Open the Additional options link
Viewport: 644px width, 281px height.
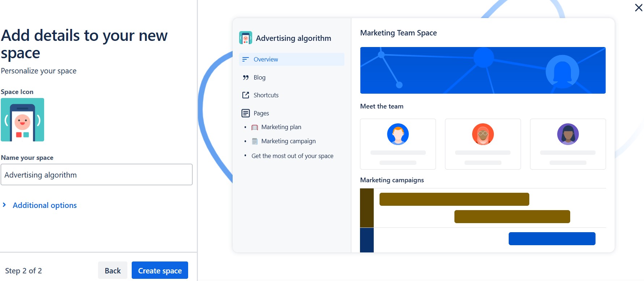coord(45,205)
